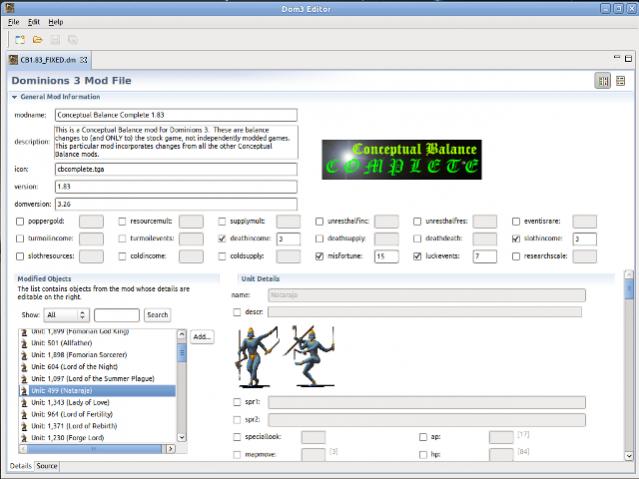639x479 pixels.
Task: Switch to the Source tab
Action: pyautogui.click(x=47, y=466)
